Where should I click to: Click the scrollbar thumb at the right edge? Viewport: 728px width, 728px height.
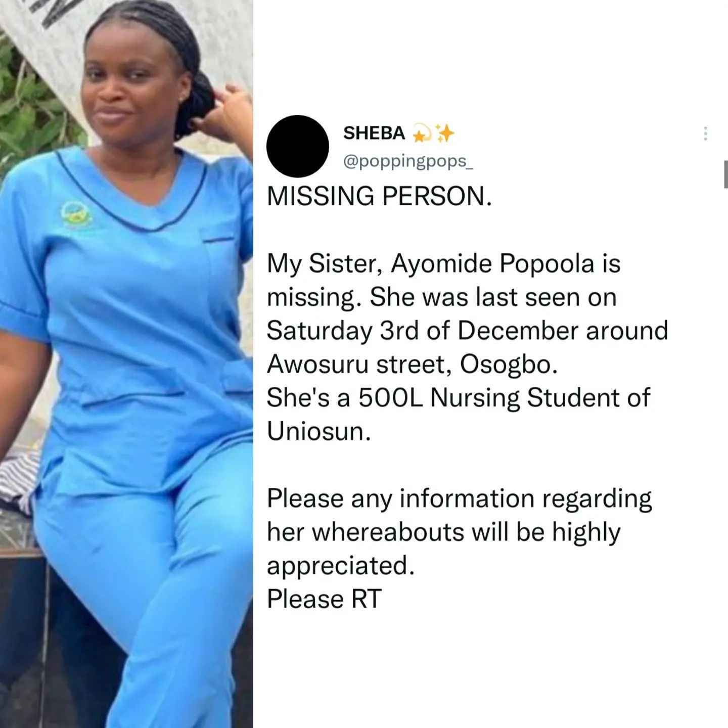coord(726,174)
